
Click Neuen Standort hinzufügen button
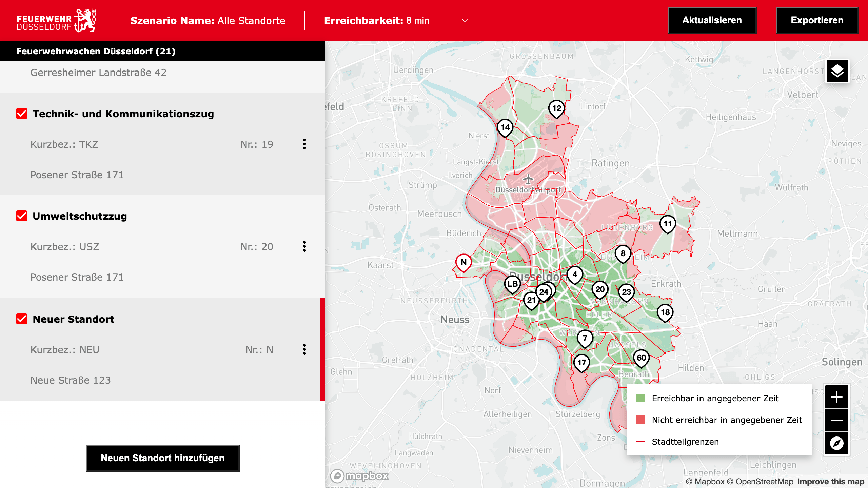(163, 458)
